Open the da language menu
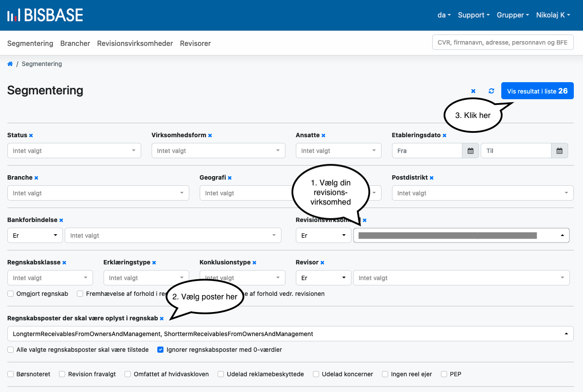The image size is (583, 392). coord(444,15)
